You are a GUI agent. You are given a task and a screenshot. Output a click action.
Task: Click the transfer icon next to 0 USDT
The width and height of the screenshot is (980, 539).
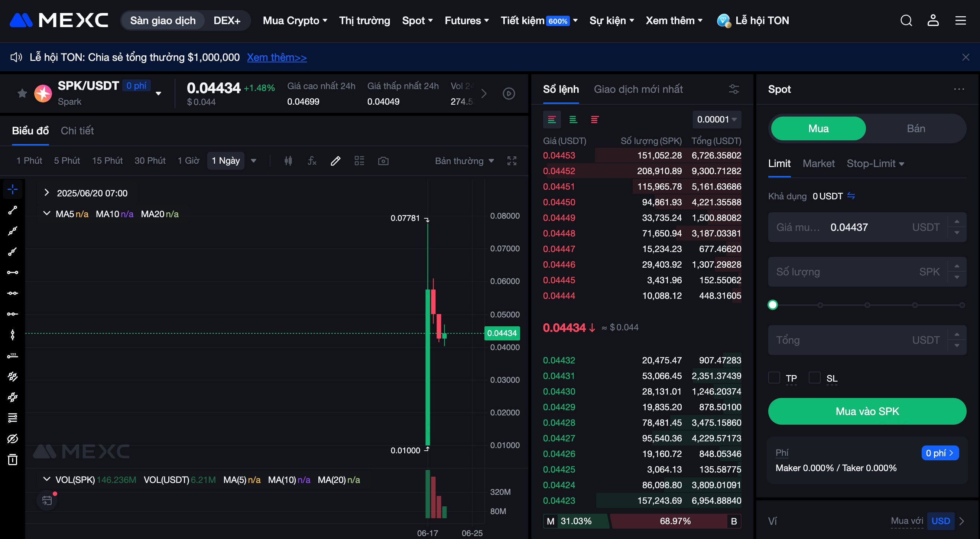(x=851, y=196)
